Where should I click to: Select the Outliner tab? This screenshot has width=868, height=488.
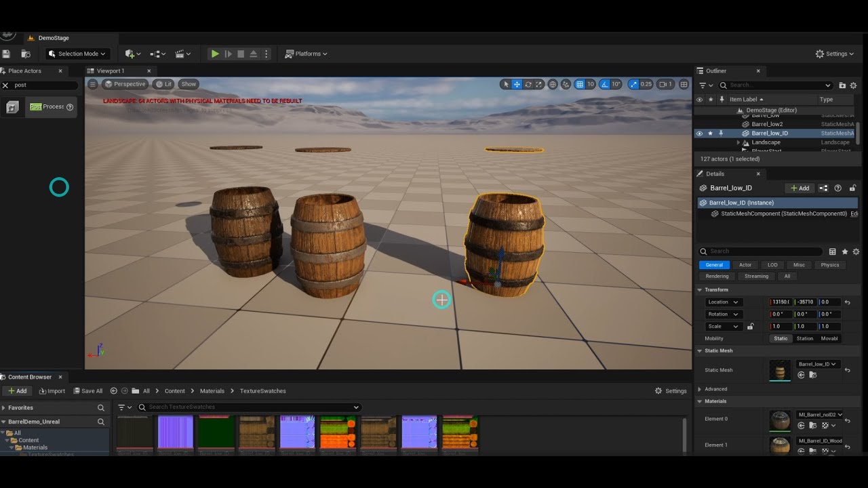click(x=716, y=70)
